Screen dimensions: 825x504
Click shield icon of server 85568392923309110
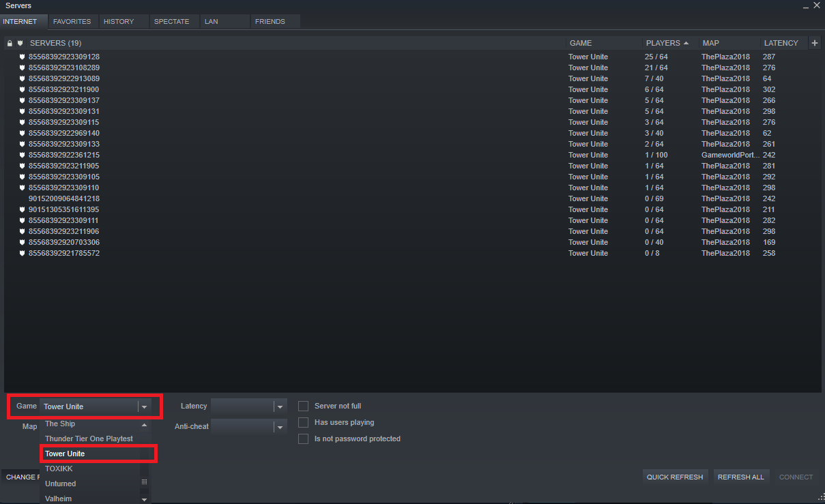pos(22,188)
